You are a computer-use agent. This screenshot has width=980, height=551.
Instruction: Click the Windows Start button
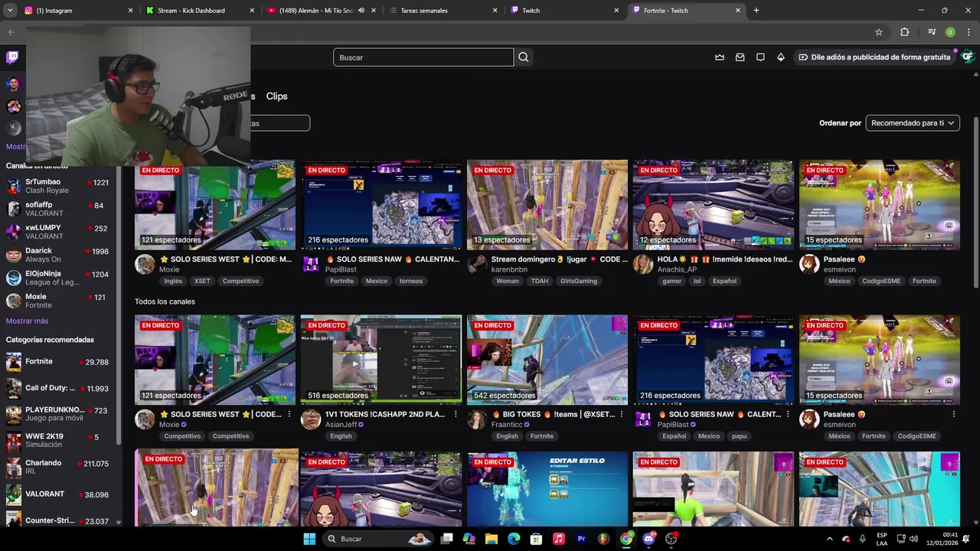click(309, 539)
